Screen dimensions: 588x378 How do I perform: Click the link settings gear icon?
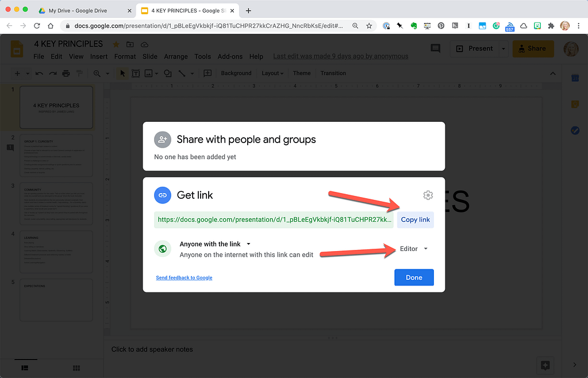pos(428,195)
